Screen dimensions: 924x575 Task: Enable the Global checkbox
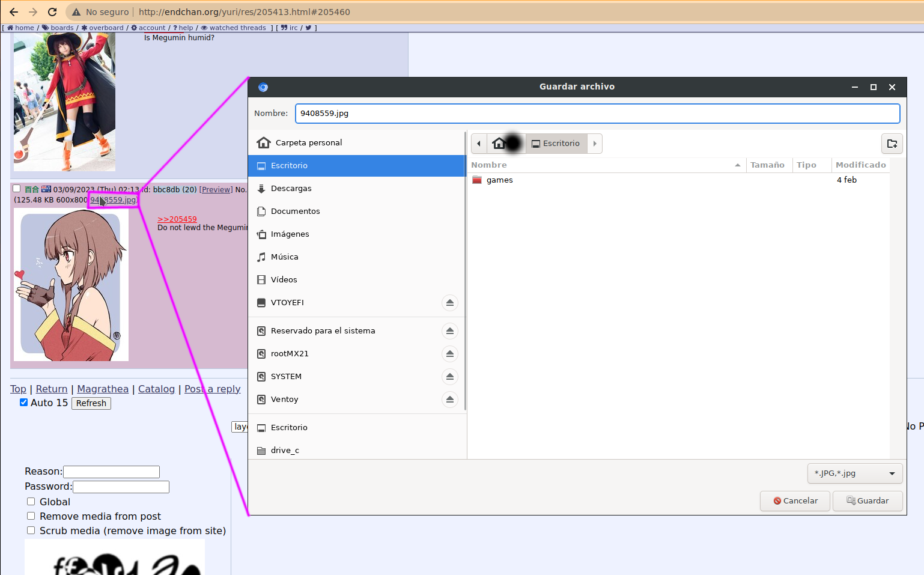tap(31, 501)
